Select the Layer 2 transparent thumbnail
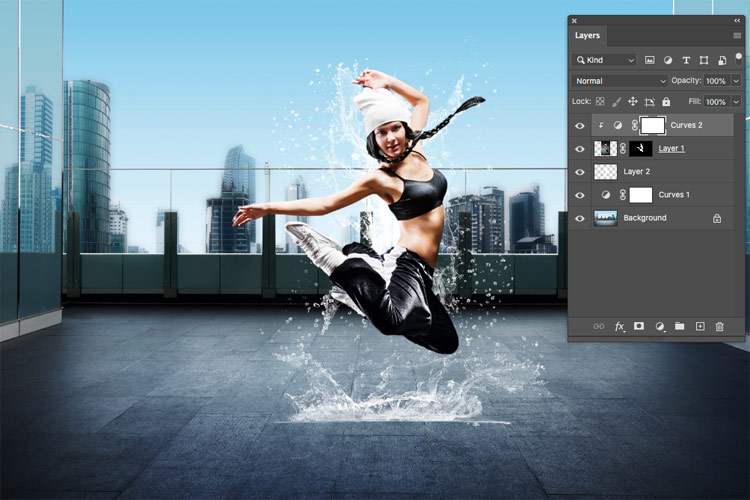The width and height of the screenshot is (750, 500). click(x=606, y=171)
